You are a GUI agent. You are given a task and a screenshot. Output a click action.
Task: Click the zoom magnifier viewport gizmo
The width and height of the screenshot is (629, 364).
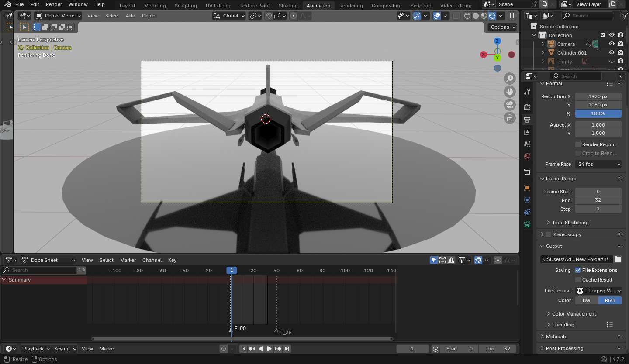(509, 79)
